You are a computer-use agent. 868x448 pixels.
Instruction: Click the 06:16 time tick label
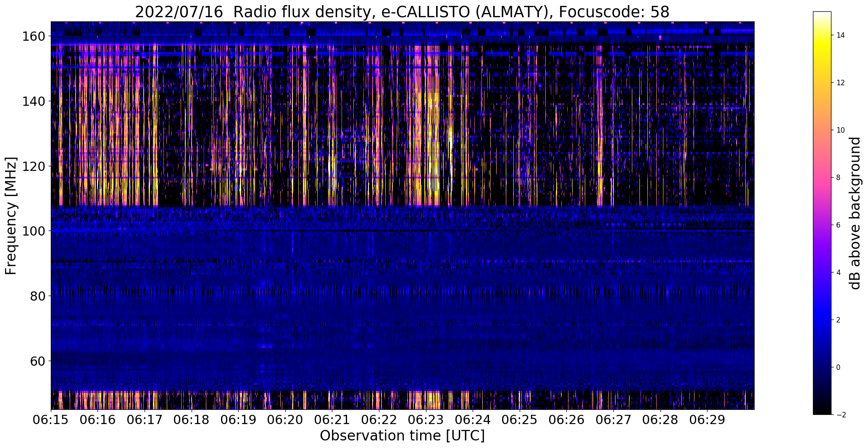coord(98,420)
